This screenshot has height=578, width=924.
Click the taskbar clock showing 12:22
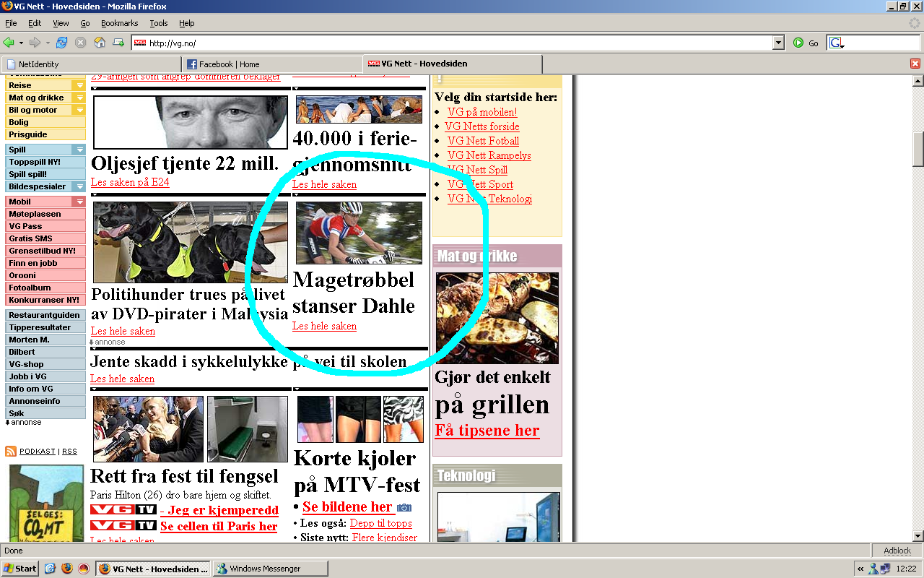(907, 569)
